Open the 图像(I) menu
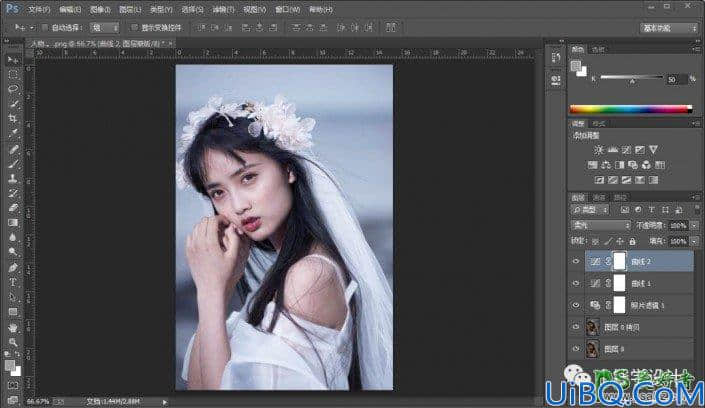Viewport: 705px width, 408px height. pyautogui.click(x=100, y=9)
